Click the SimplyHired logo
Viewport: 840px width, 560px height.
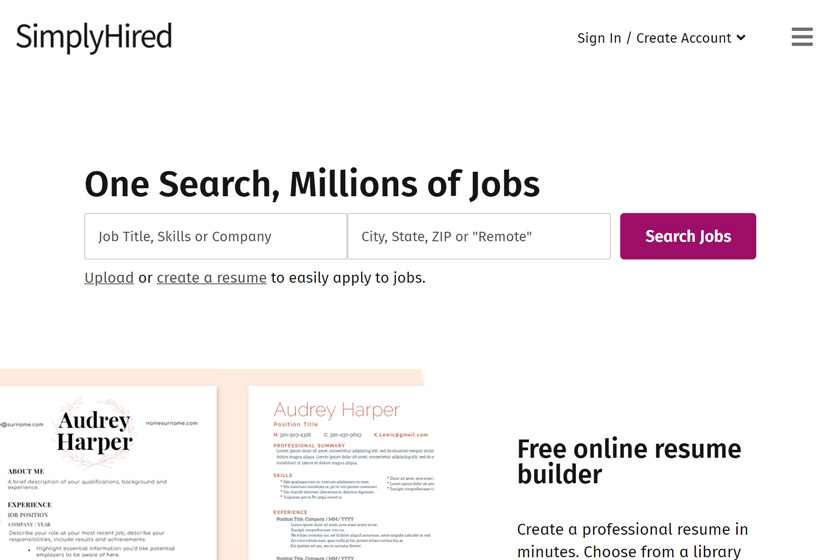tap(94, 38)
